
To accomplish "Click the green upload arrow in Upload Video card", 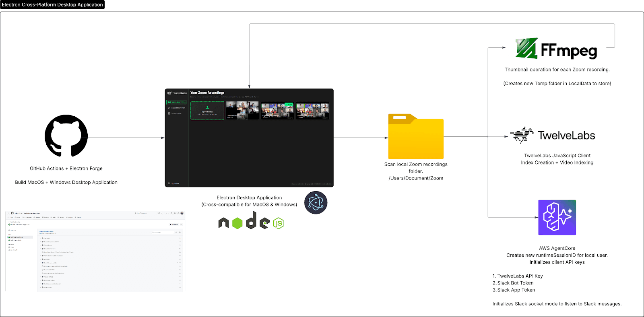I will [x=207, y=107].
